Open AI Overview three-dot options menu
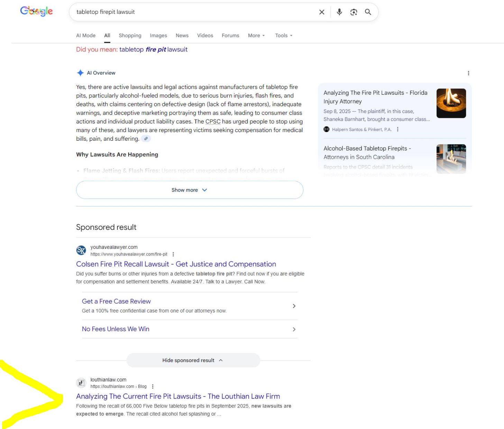The image size is (504, 429). [468, 73]
